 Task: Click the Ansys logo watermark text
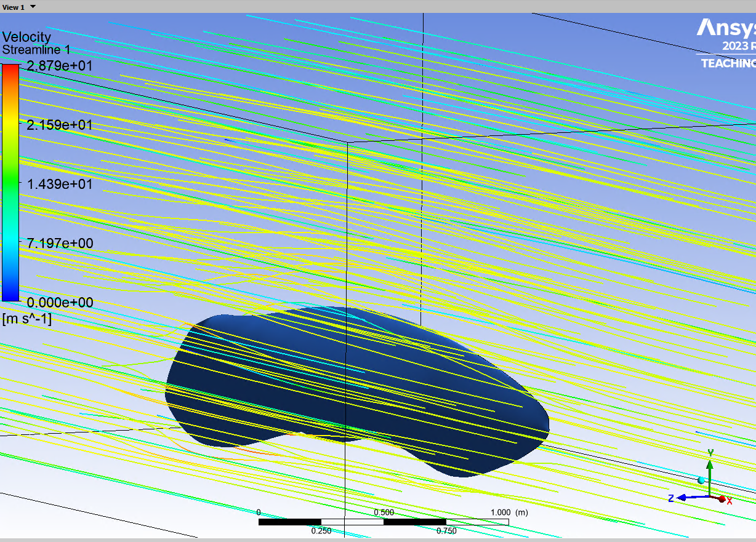(726, 28)
